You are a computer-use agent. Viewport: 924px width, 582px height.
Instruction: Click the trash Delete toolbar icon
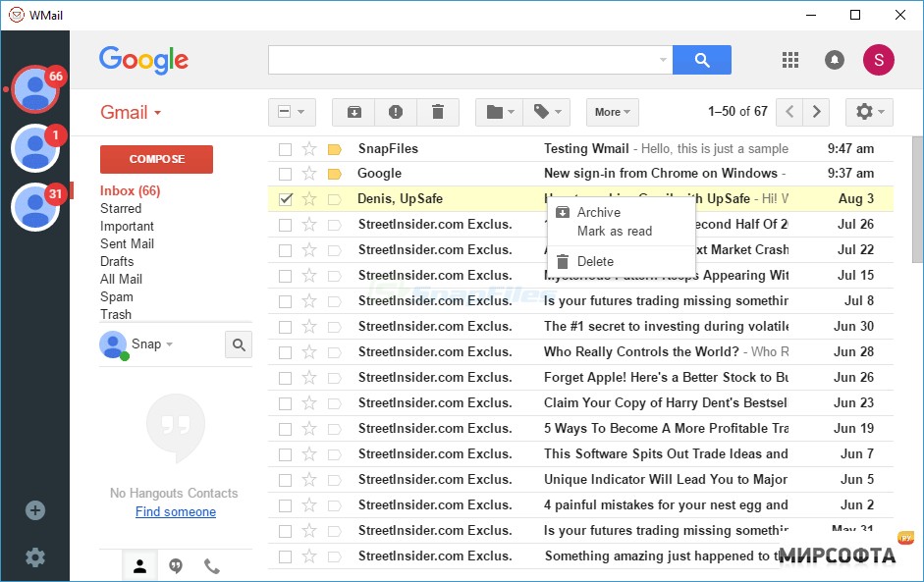(x=438, y=112)
